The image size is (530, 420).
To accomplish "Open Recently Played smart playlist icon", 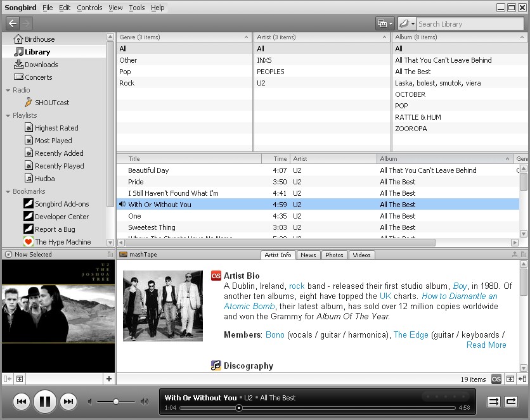I will point(29,166).
